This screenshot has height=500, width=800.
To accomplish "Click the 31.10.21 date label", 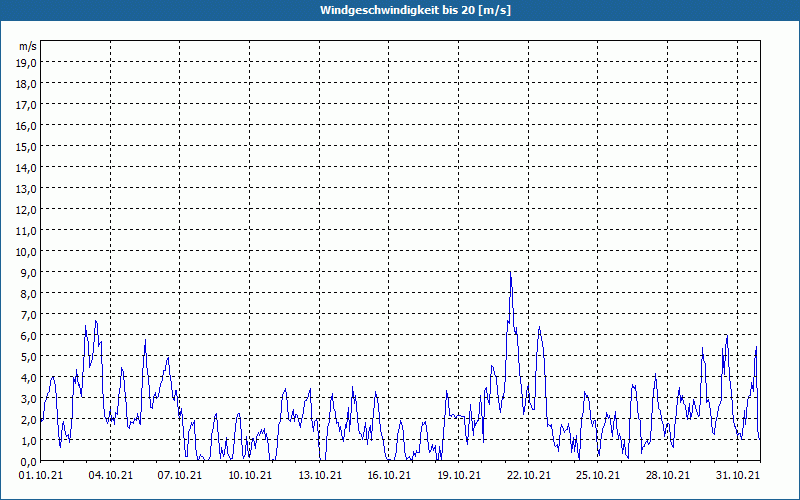I will (738, 475).
